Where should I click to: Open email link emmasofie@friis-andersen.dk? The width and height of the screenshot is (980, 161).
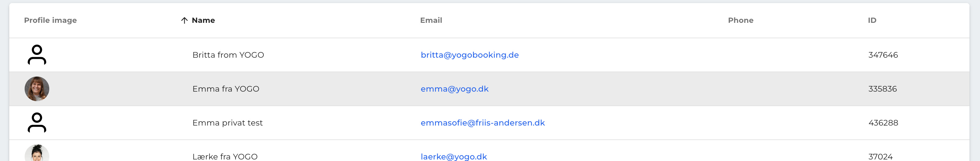(x=482, y=122)
